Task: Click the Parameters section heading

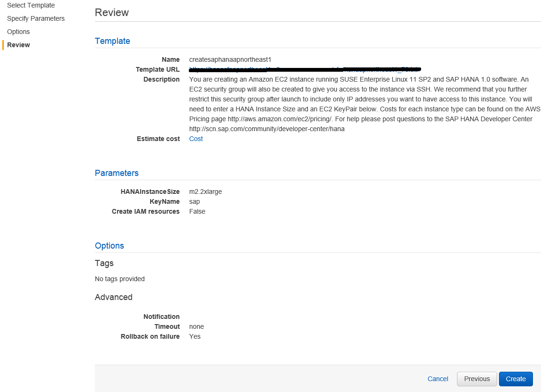Action: pos(117,173)
